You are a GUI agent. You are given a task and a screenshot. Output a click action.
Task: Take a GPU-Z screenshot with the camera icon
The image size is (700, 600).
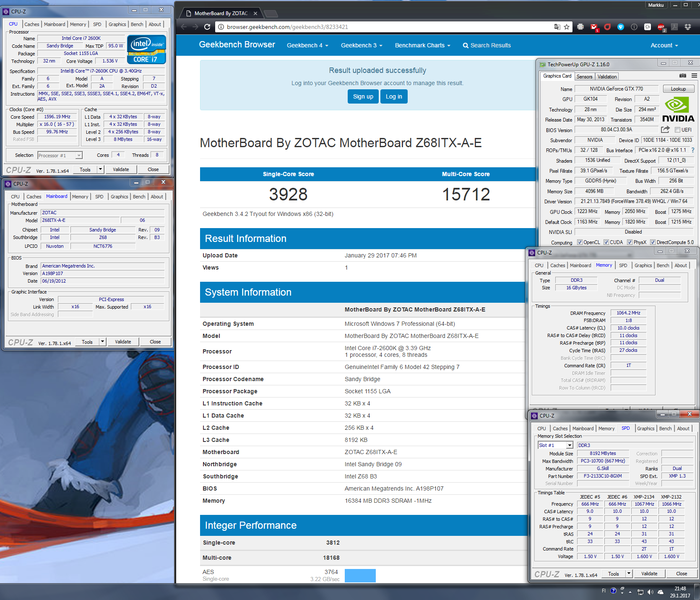(683, 75)
